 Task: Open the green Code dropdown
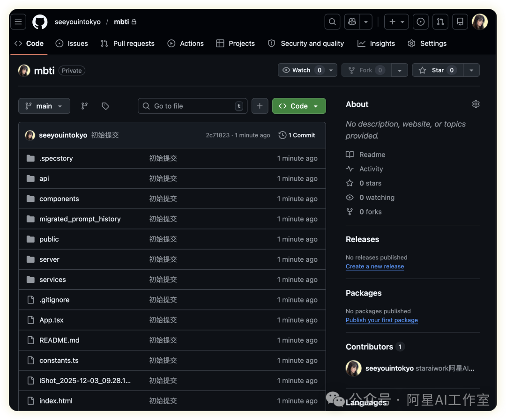[x=299, y=106]
